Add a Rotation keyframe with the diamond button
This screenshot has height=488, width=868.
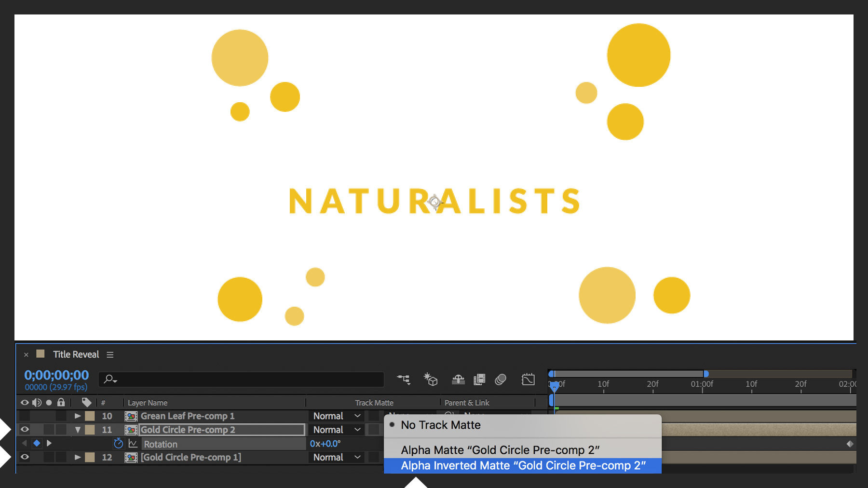37,444
